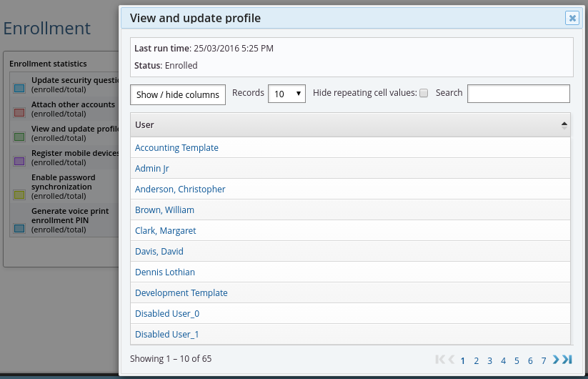Close the View and update profile dialog
Image resolution: width=588 pixels, height=379 pixels.
pos(572,19)
